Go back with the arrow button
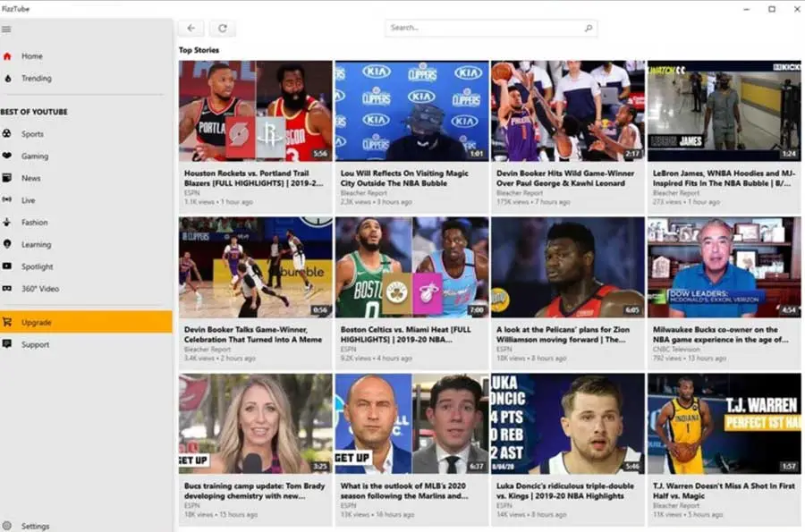Viewport: 805px width, 532px height. point(191,29)
